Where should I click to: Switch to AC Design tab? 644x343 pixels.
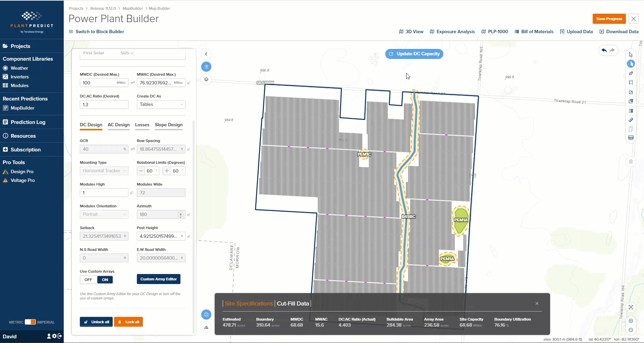pyautogui.click(x=118, y=125)
